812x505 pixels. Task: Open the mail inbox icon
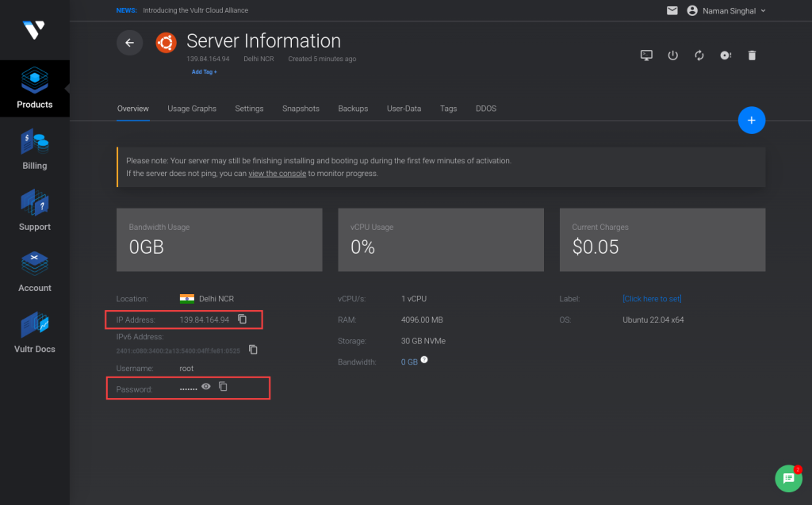click(672, 10)
